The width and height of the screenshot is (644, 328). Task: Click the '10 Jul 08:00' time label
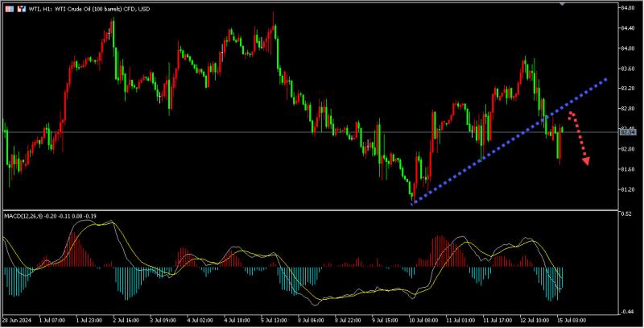point(423,320)
